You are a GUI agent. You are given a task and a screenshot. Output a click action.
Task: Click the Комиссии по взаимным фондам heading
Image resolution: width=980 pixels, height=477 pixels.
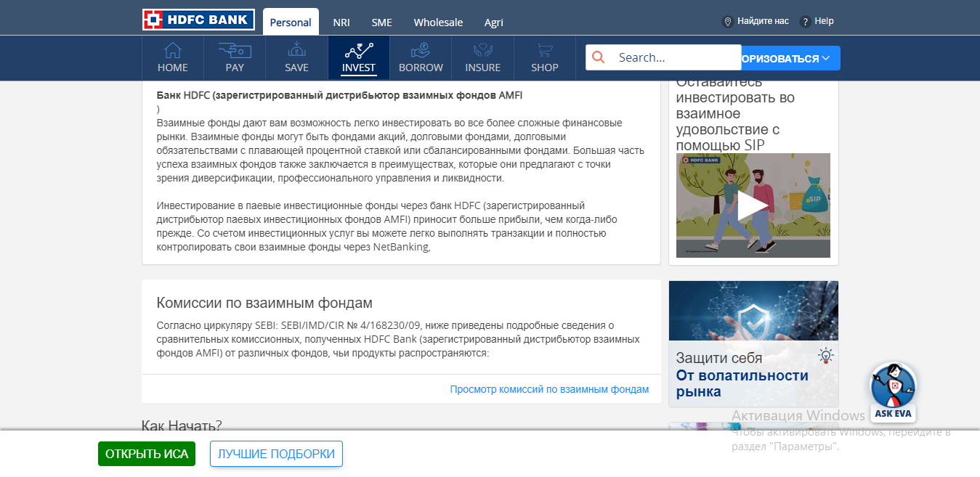[x=264, y=303]
